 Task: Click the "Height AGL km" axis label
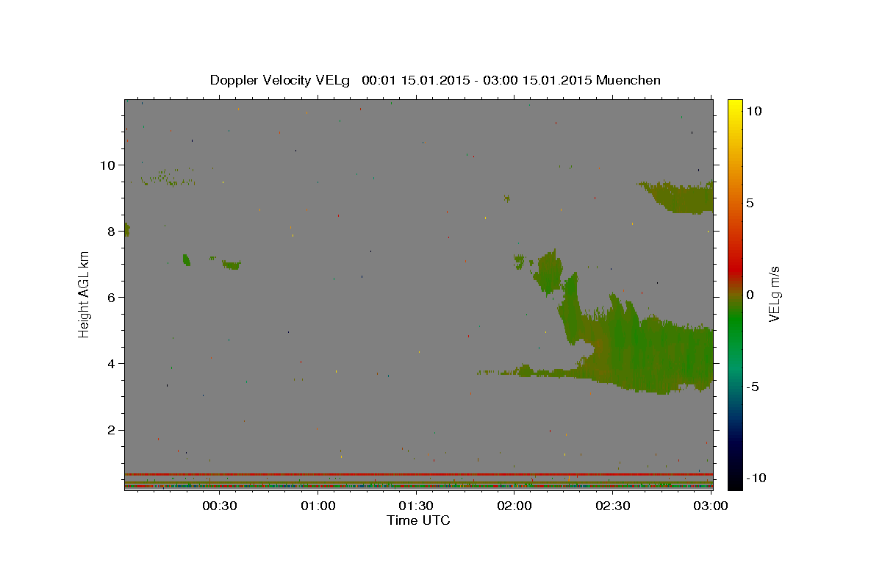[85, 294]
